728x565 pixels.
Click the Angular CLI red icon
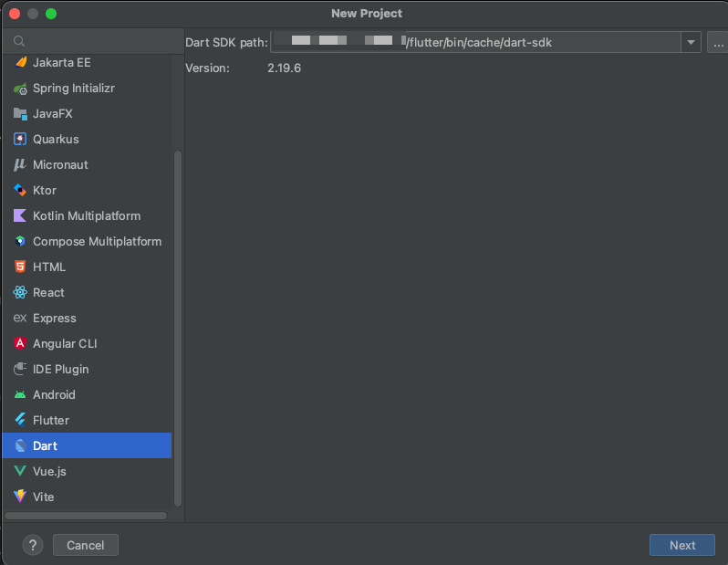coord(20,343)
